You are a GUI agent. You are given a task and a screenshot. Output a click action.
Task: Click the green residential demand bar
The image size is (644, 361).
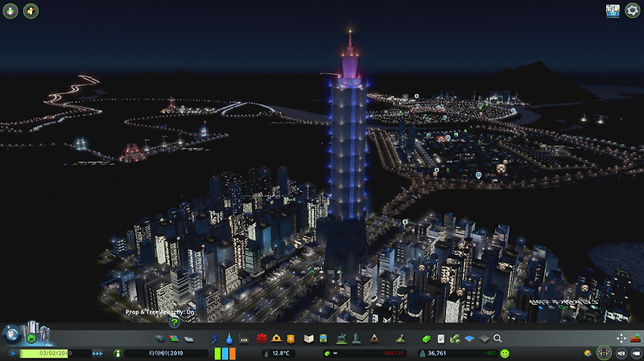[217, 353]
